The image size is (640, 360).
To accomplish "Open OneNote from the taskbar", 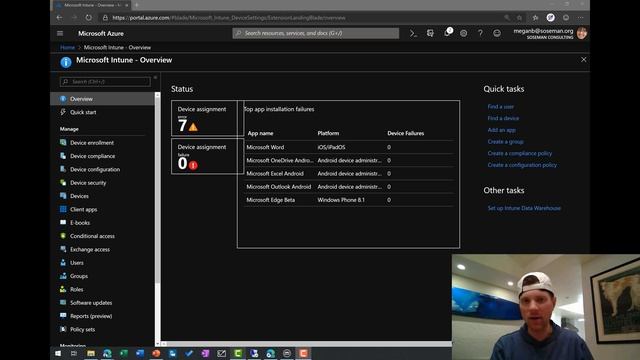I will point(205,353).
